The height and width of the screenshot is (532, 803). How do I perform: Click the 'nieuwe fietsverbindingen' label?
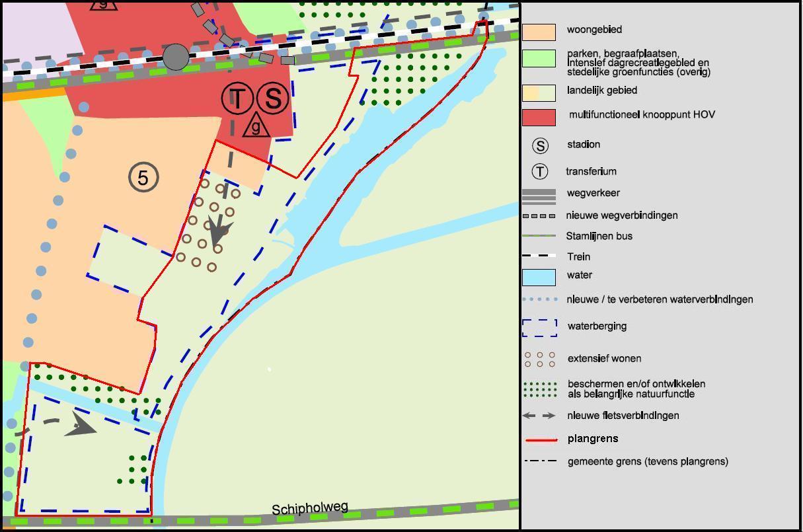[623, 416]
